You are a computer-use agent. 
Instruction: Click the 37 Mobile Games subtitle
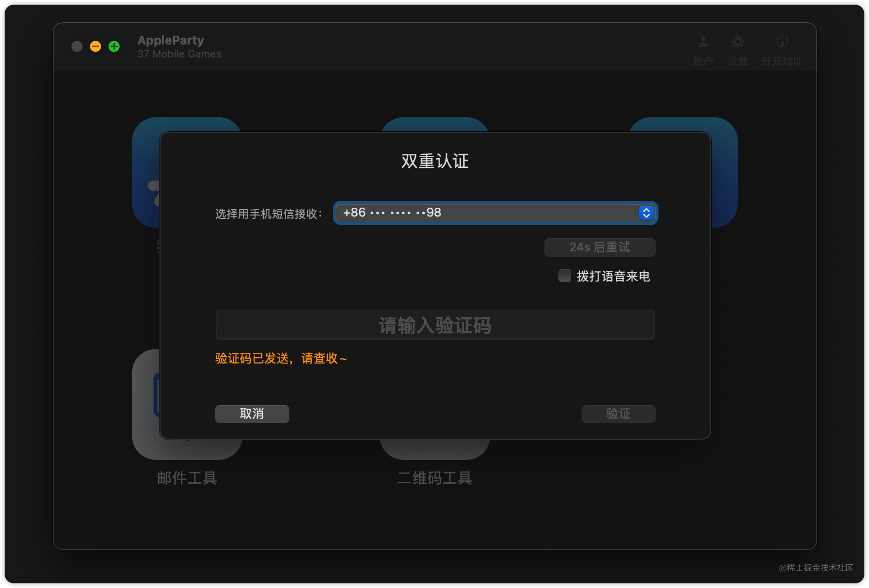(179, 54)
